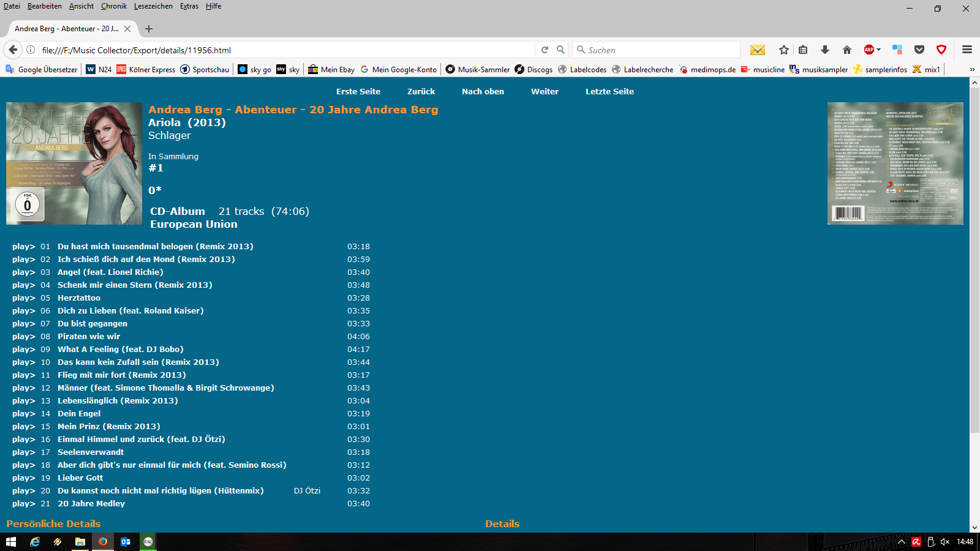
Task: Click the Letzte Seite link
Action: pyautogui.click(x=609, y=92)
